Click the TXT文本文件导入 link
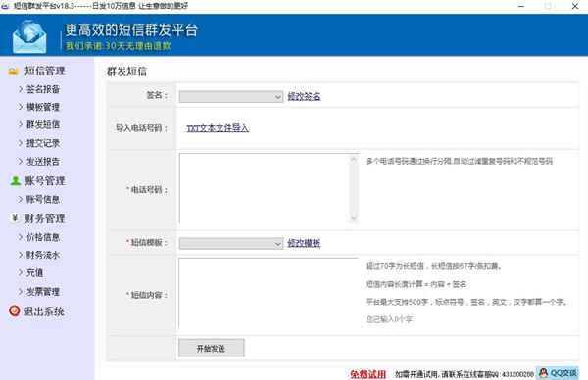The image size is (588, 380). click(218, 128)
